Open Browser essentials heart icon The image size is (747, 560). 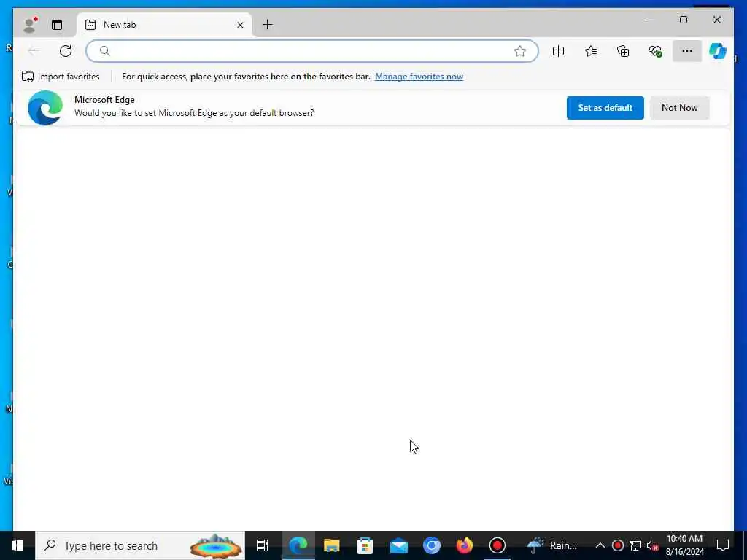[x=656, y=51]
